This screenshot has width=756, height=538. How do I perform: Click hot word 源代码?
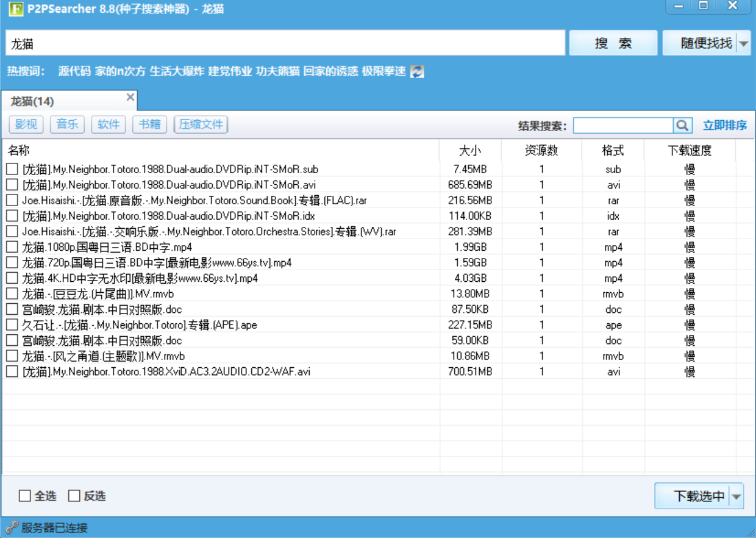[x=74, y=71]
